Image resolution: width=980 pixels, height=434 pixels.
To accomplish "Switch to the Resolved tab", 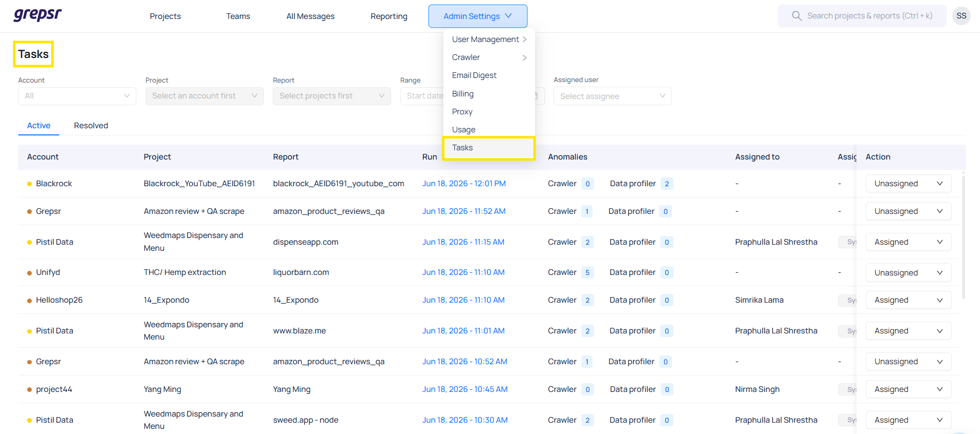I will pos(91,125).
